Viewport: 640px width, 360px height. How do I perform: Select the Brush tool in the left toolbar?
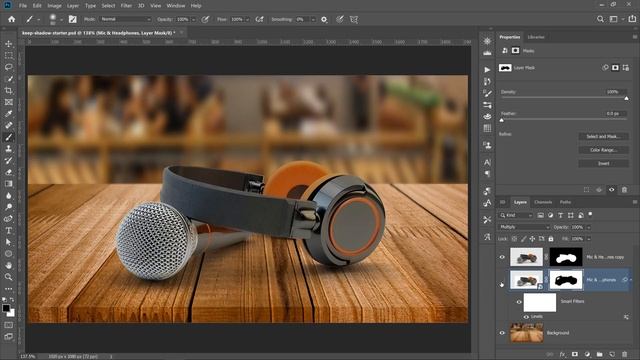[x=9, y=137]
